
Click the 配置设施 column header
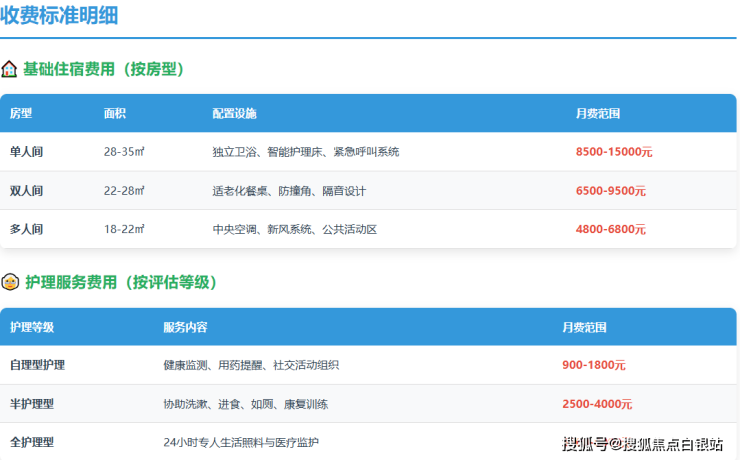(x=234, y=113)
